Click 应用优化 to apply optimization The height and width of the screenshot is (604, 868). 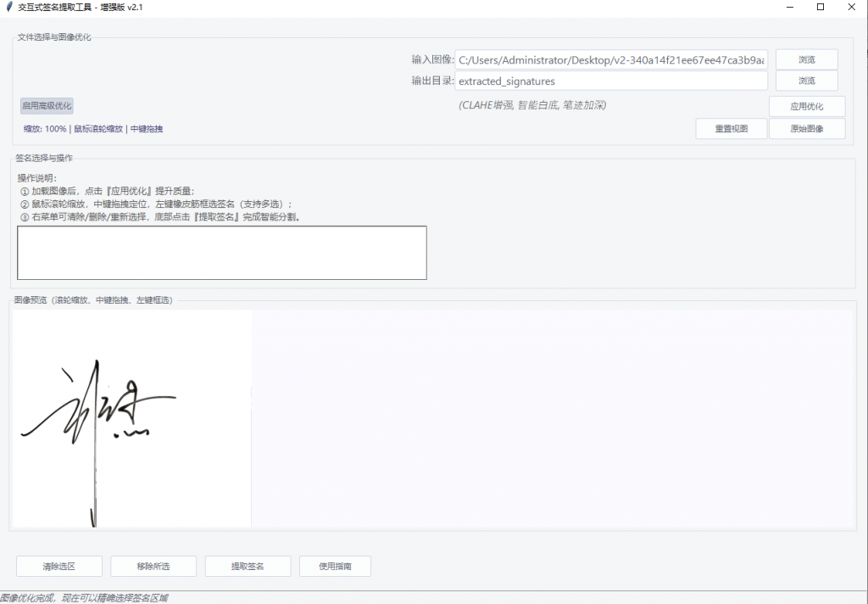click(x=806, y=105)
